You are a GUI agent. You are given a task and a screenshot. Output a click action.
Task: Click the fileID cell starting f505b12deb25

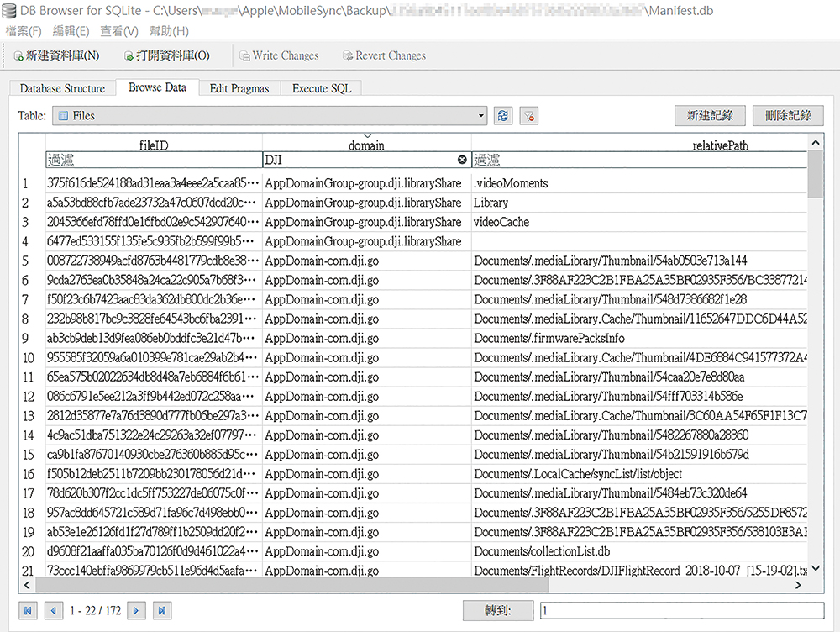click(x=154, y=474)
